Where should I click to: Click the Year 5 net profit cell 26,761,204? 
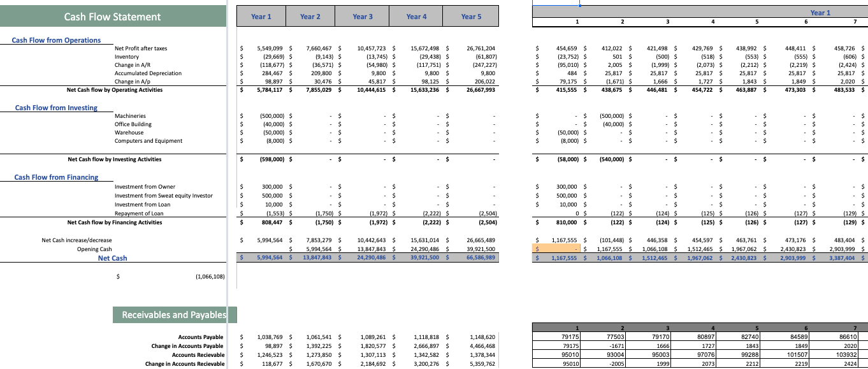coord(481,48)
